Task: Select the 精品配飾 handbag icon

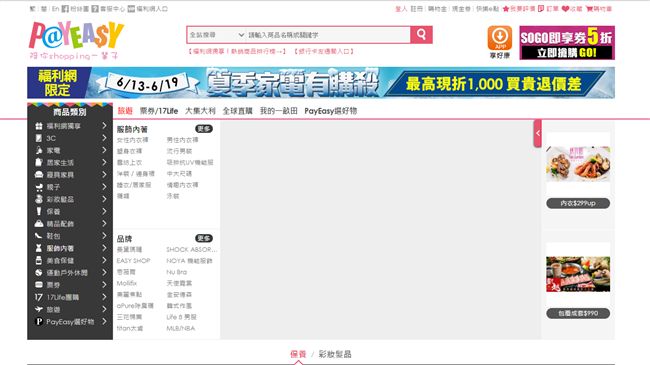Action: (39, 224)
